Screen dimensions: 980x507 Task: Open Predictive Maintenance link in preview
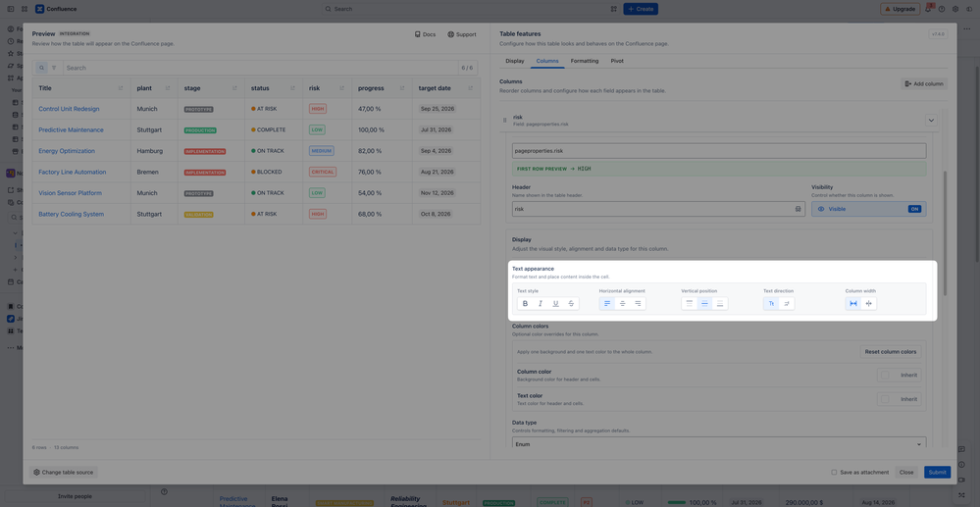[x=72, y=130]
